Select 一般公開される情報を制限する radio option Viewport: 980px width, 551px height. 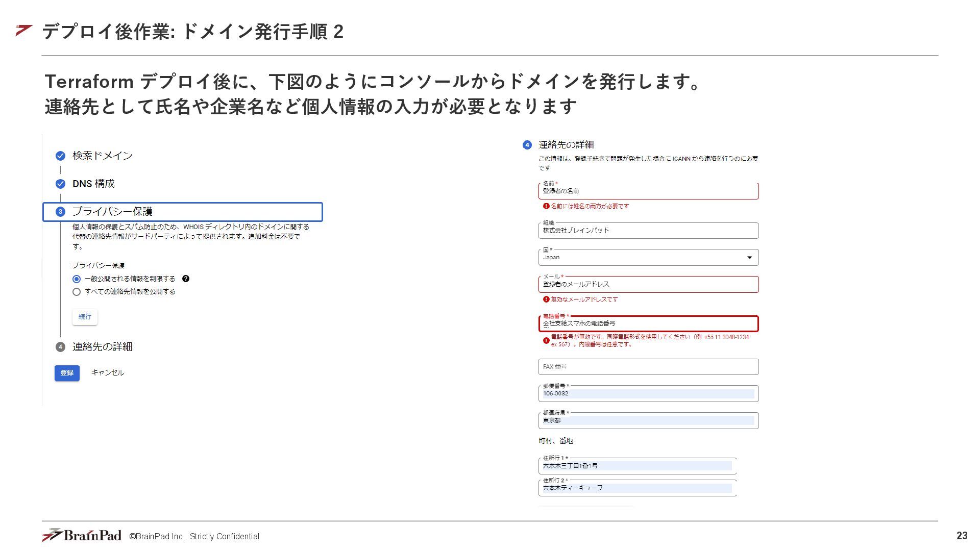[x=77, y=279]
